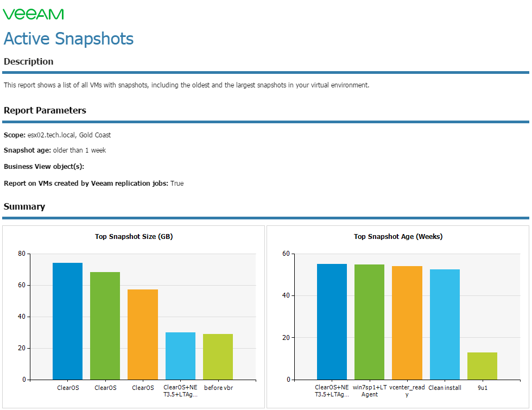This screenshot has width=532, height=410.
Task: Click the light blue ClearOS+NET3.5 bar in size chart
Action: click(180, 356)
